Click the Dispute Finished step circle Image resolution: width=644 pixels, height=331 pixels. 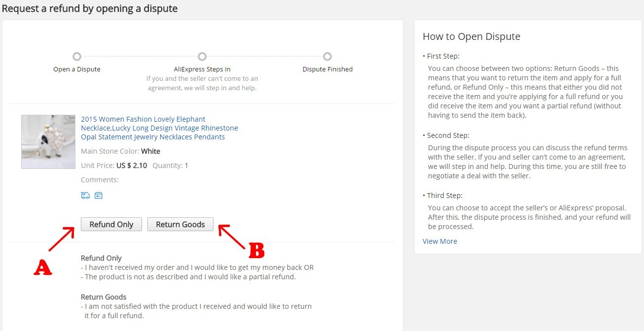click(327, 57)
